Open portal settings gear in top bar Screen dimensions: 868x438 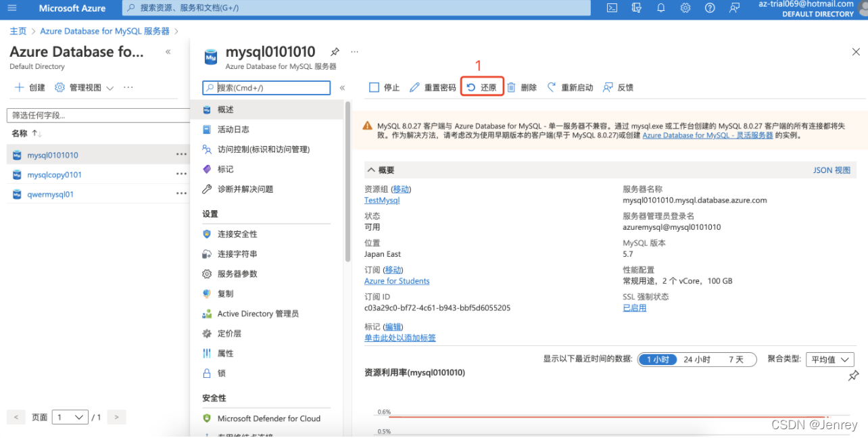[685, 8]
